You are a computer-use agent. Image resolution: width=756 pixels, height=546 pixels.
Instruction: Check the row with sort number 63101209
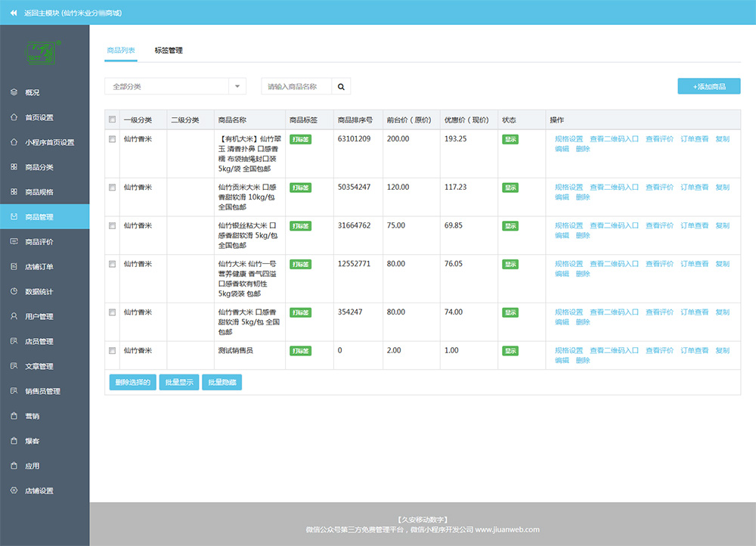(113, 139)
